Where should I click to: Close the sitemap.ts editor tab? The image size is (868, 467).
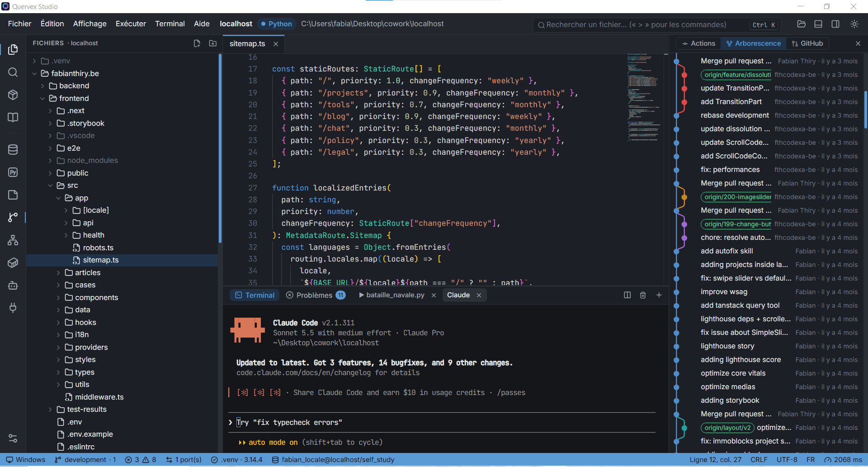tap(276, 44)
